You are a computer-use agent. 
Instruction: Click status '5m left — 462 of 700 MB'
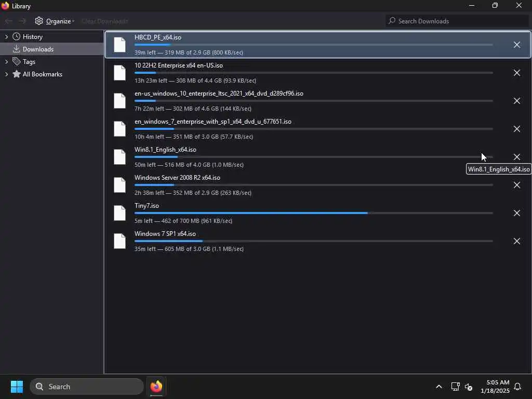(x=183, y=221)
